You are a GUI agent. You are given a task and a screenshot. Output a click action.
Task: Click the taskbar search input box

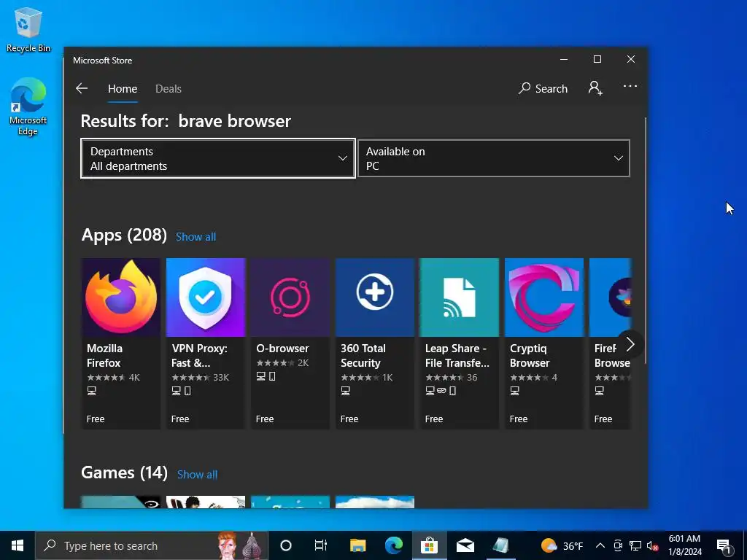point(152,545)
